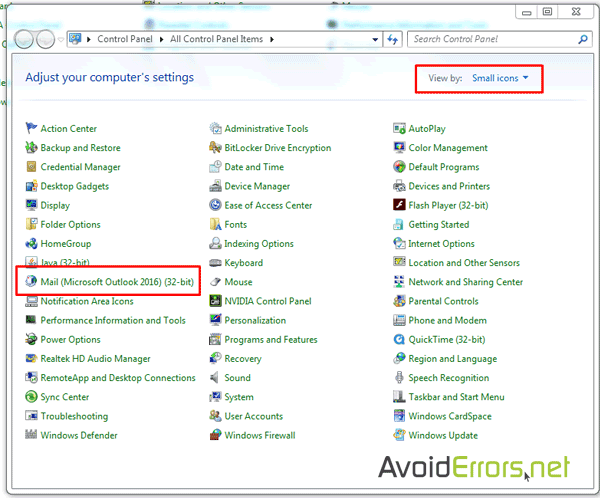Click the Windows Update icon
This screenshot has width=600, height=498.
(x=400, y=436)
